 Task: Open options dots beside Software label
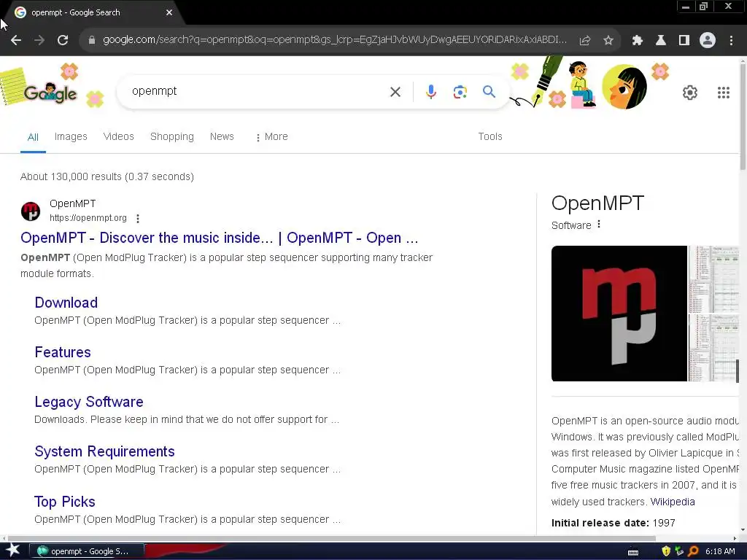[599, 225]
